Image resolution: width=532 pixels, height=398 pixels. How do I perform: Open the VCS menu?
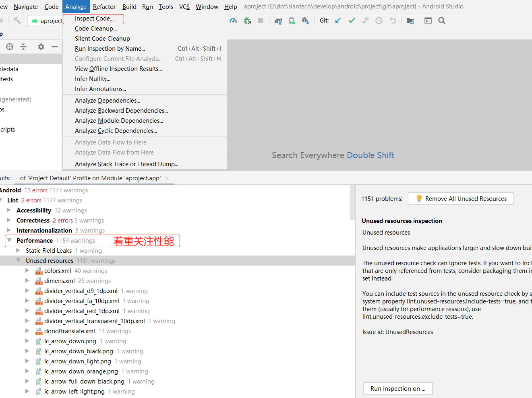[184, 6]
